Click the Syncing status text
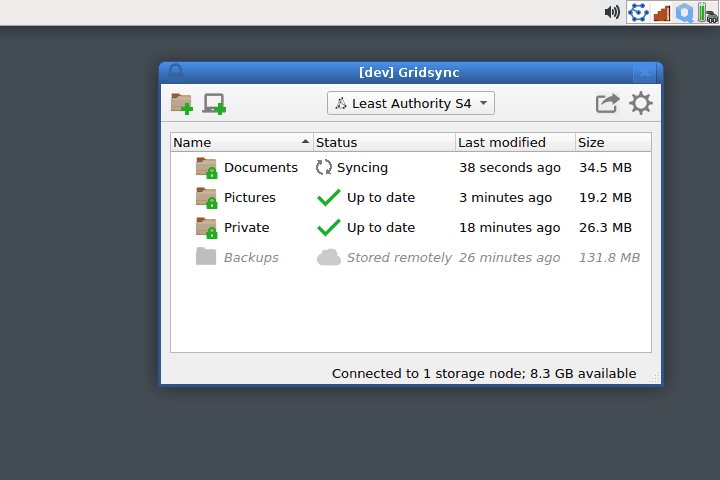 (x=362, y=168)
